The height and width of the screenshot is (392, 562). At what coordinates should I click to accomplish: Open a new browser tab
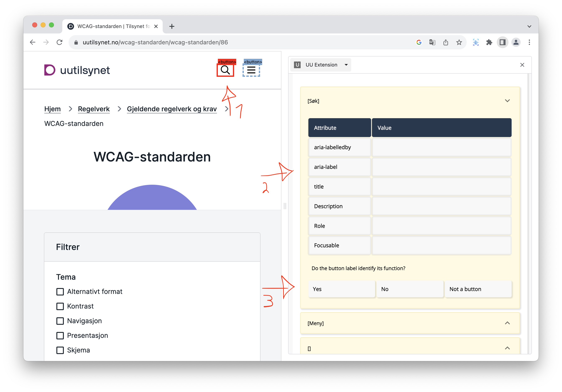pyautogui.click(x=172, y=26)
